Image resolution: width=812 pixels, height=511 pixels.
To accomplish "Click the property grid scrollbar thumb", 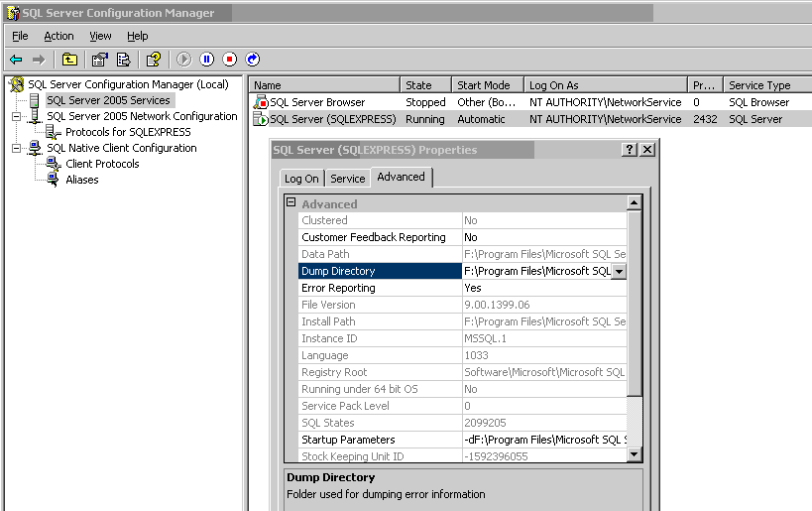I will 634,303.
